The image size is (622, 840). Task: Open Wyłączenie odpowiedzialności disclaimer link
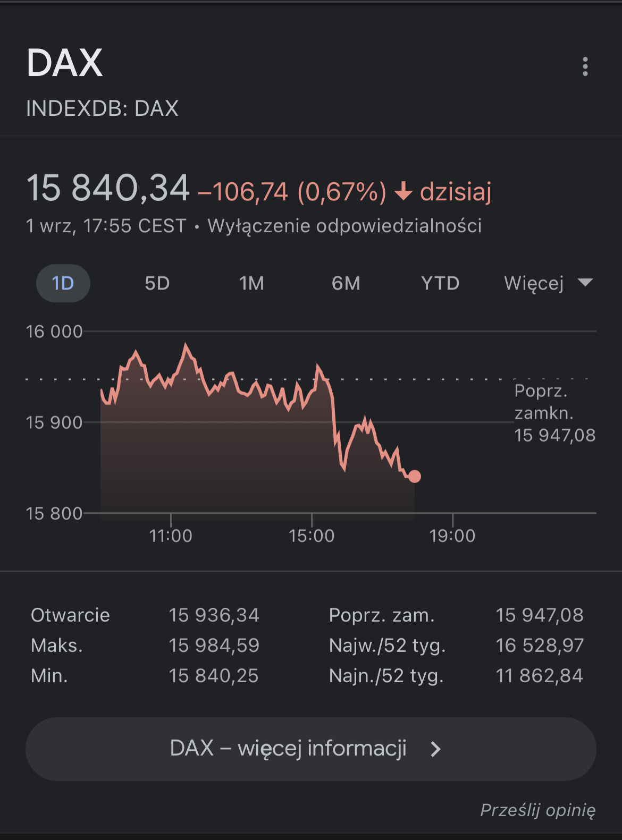click(x=344, y=226)
